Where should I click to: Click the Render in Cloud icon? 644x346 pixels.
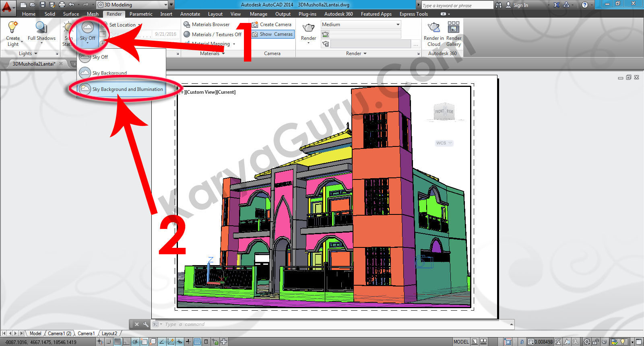tap(433, 28)
